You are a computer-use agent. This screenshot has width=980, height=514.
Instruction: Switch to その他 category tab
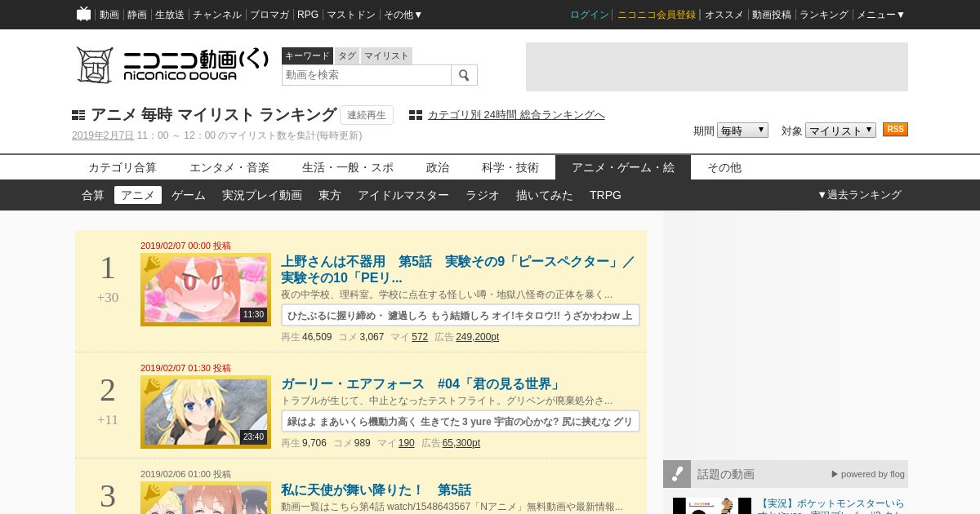click(724, 167)
